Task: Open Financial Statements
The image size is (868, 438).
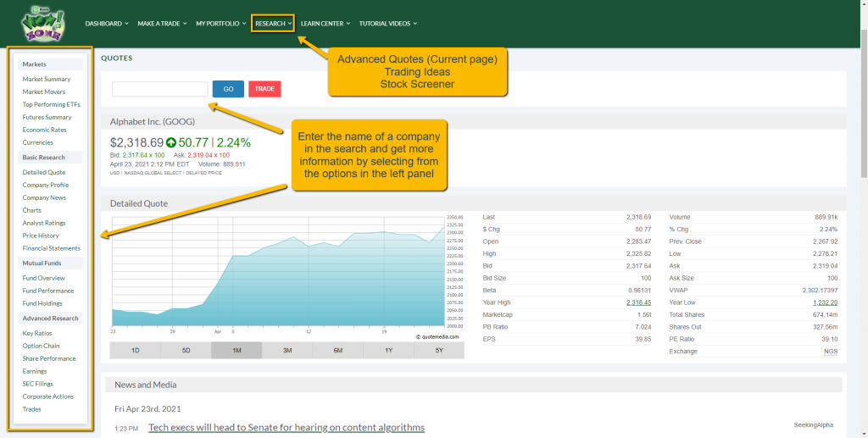Action: tap(52, 249)
